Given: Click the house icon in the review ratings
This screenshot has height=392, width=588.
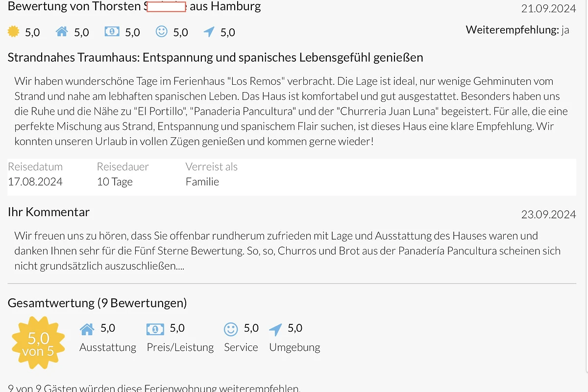Looking at the screenshot, I should [x=62, y=32].
